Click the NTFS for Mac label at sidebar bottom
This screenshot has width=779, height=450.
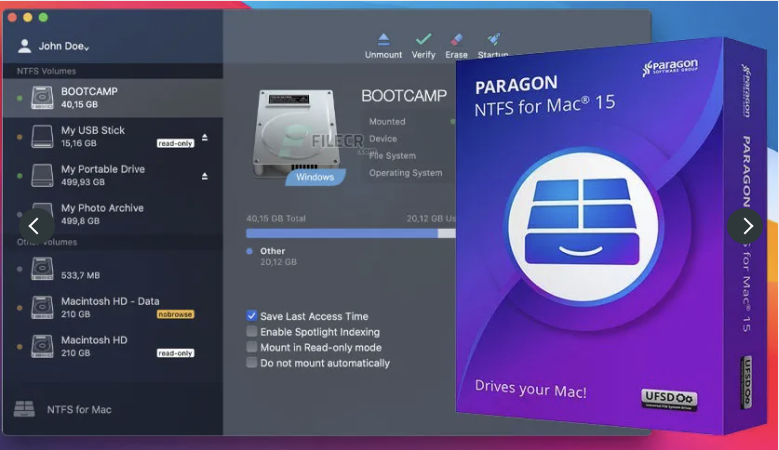coord(79,410)
